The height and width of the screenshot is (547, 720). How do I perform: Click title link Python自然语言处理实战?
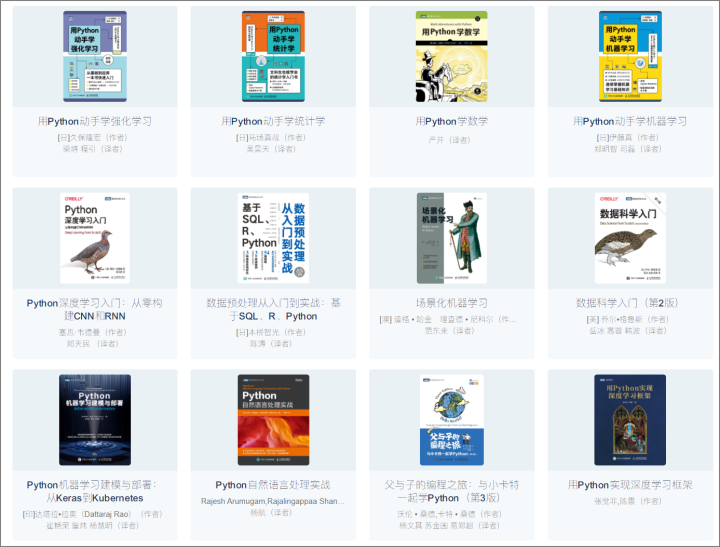tap(273, 485)
